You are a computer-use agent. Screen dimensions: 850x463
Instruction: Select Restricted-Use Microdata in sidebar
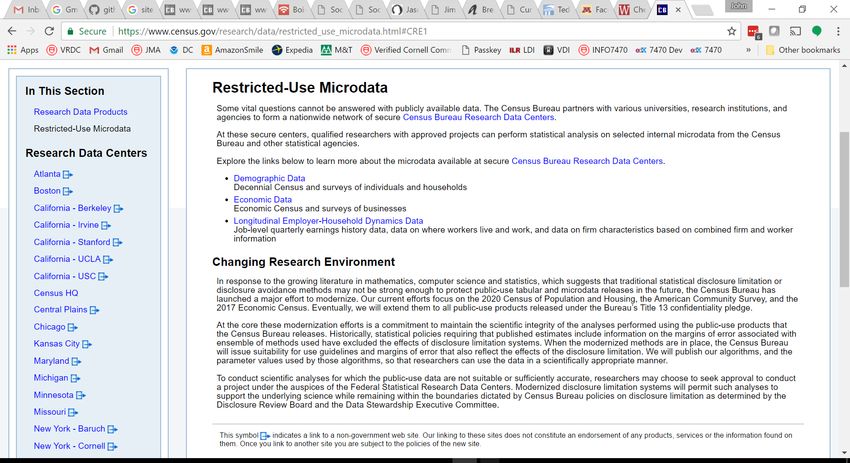82,128
